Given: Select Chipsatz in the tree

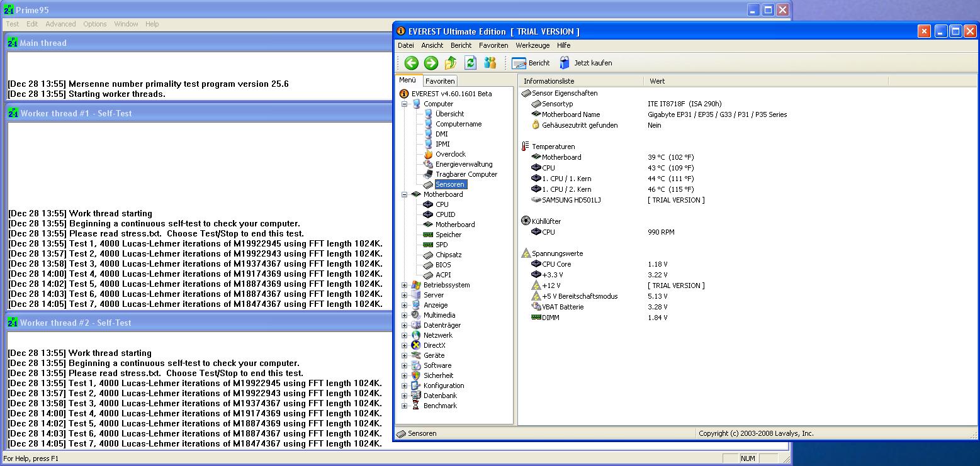Looking at the screenshot, I should click(448, 255).
